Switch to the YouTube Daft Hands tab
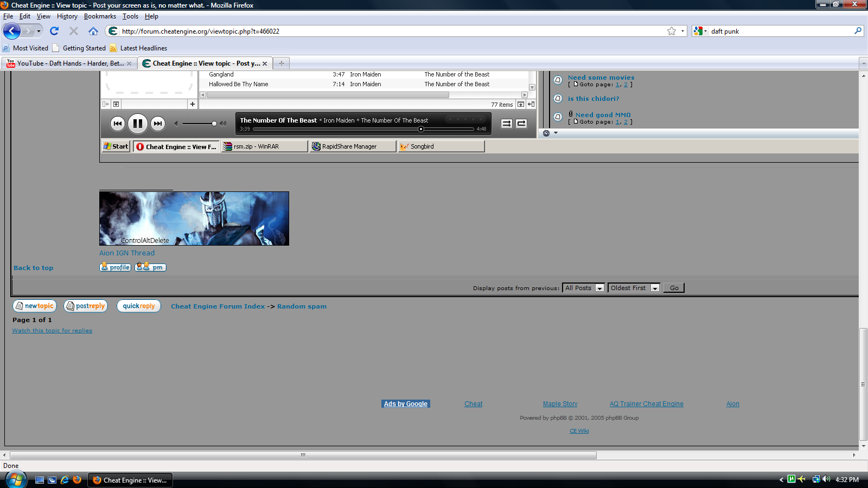The image size is (868, 488). coord(69,63)
